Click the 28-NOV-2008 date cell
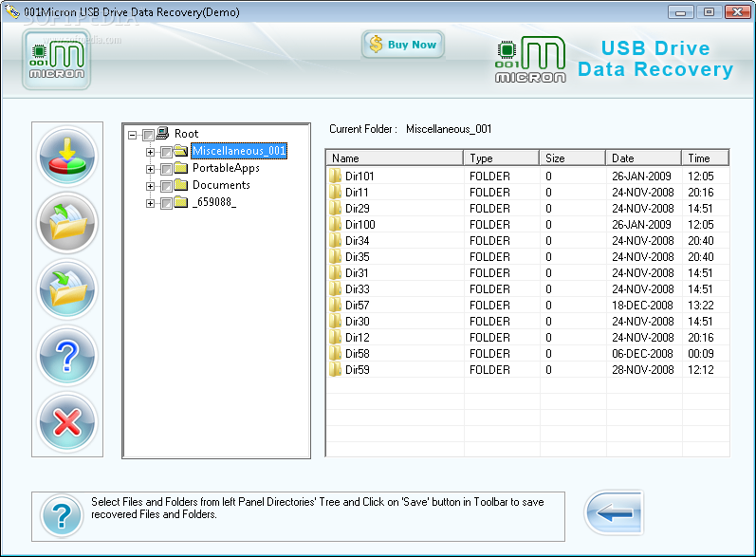This screenshot has height=557, width=756. (643, 369)
